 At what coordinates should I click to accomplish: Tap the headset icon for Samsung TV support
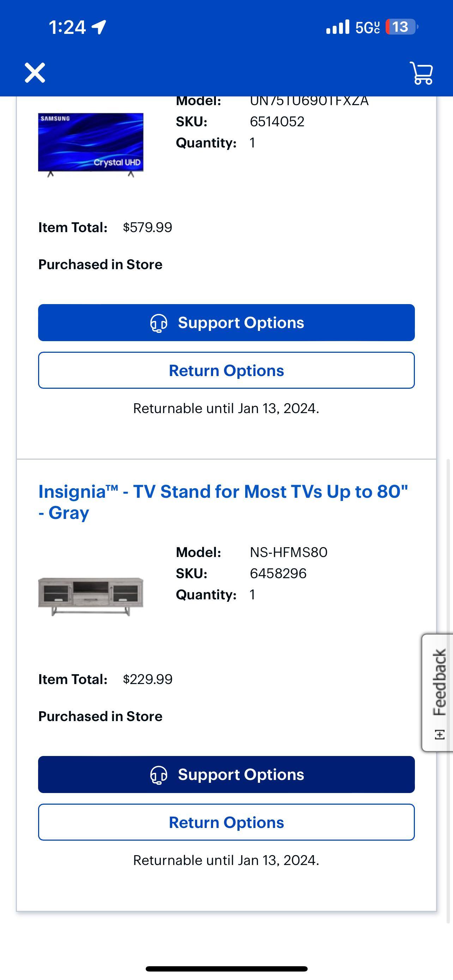pyautogui.click(x=159, y=323)
